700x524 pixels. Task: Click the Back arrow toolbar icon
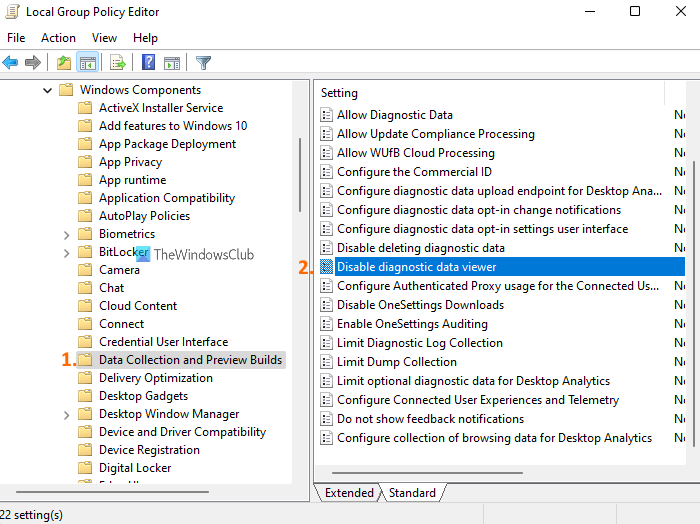(x=11, y=63)
